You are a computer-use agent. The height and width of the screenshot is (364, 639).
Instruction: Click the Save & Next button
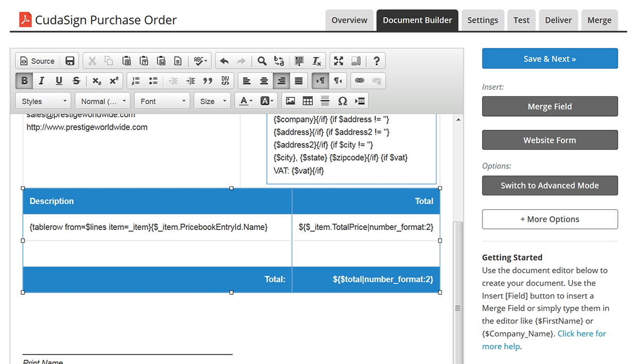click(550, 59)
